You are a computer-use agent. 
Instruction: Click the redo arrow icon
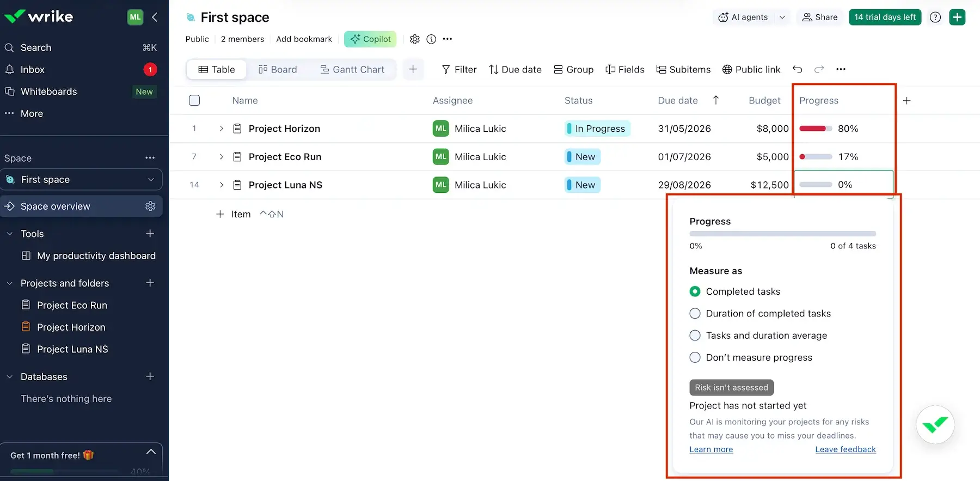819,69
